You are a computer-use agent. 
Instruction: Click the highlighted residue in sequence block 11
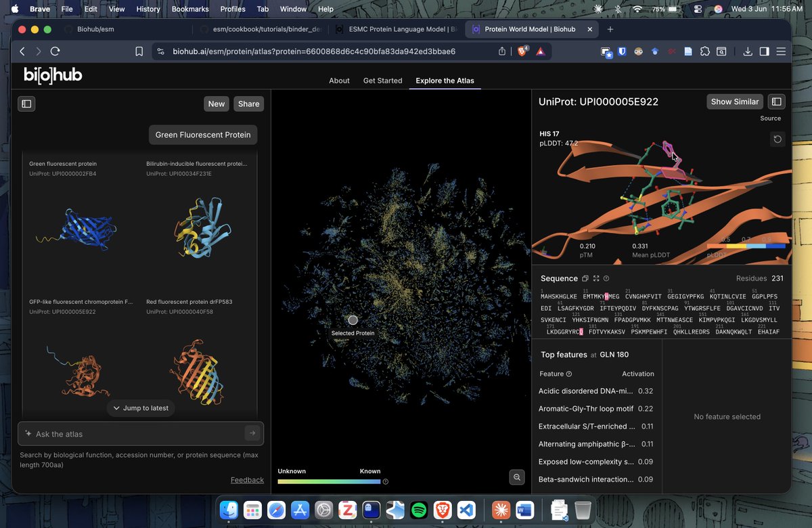point(608,296)
